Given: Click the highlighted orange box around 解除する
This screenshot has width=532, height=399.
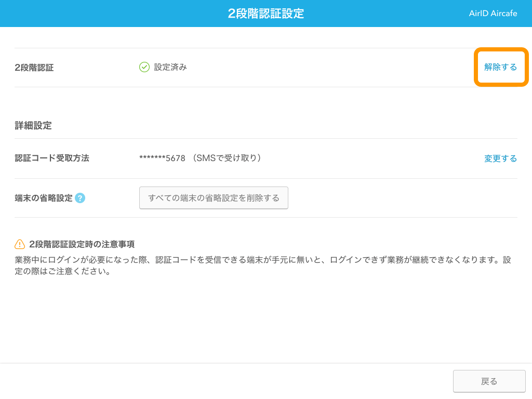Looking at the screenshot, I should pos(500,66).
